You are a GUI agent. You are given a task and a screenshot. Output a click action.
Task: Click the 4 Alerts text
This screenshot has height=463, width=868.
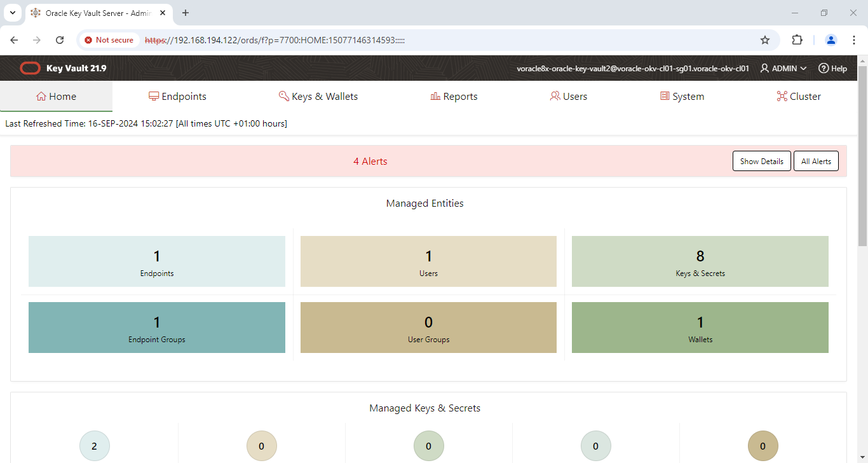tap(370, 161)
